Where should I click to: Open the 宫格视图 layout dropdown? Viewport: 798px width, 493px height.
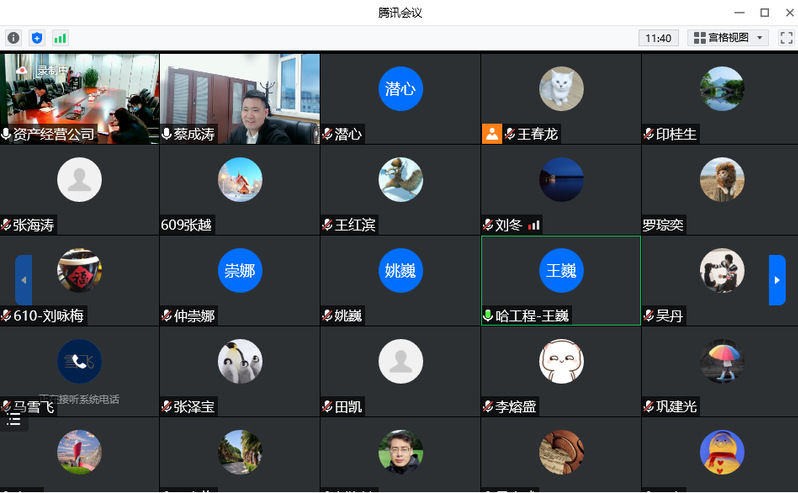(728, 38)
